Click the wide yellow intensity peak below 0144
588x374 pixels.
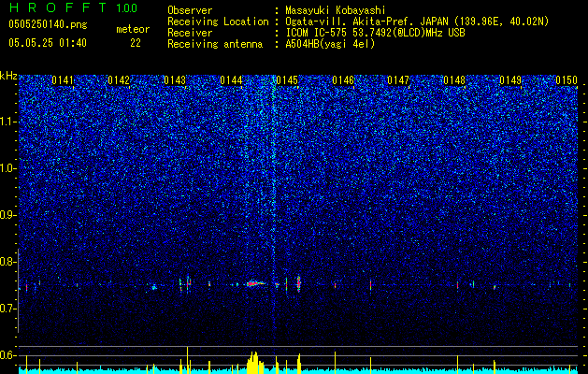coord(255,363)
